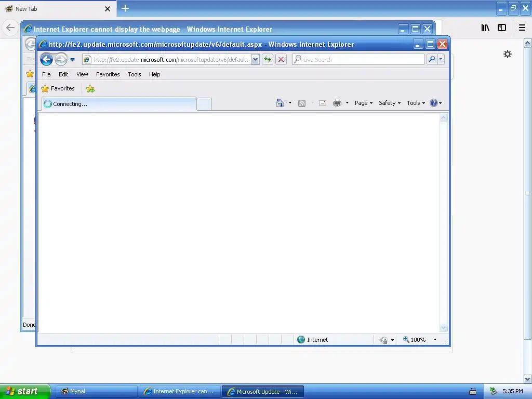Open the Edit menu

pos(63,74)
